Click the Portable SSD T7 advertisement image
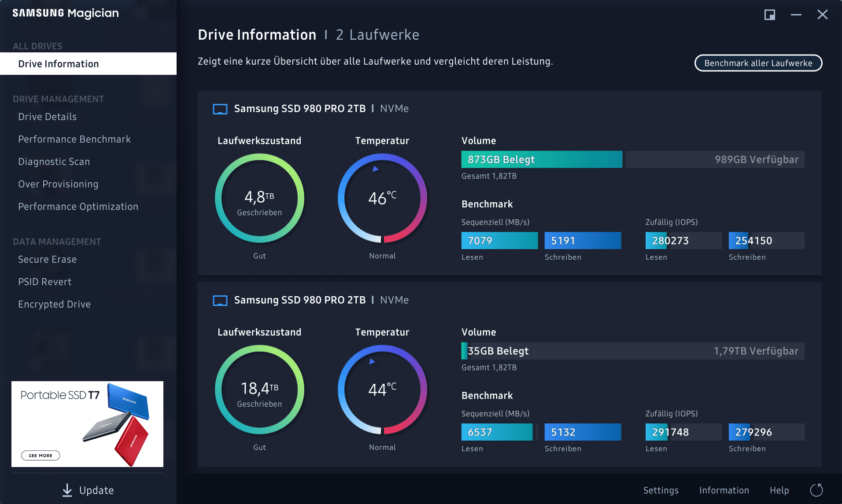842x504 pixels. click(87, 424)
